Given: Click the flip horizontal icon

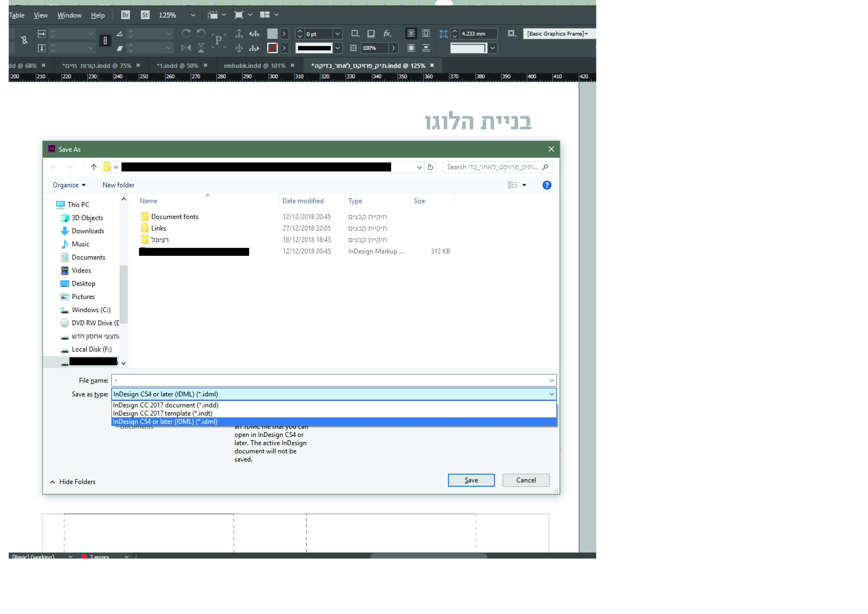Looking at the screenshot, I should click(x=186, y=48).
